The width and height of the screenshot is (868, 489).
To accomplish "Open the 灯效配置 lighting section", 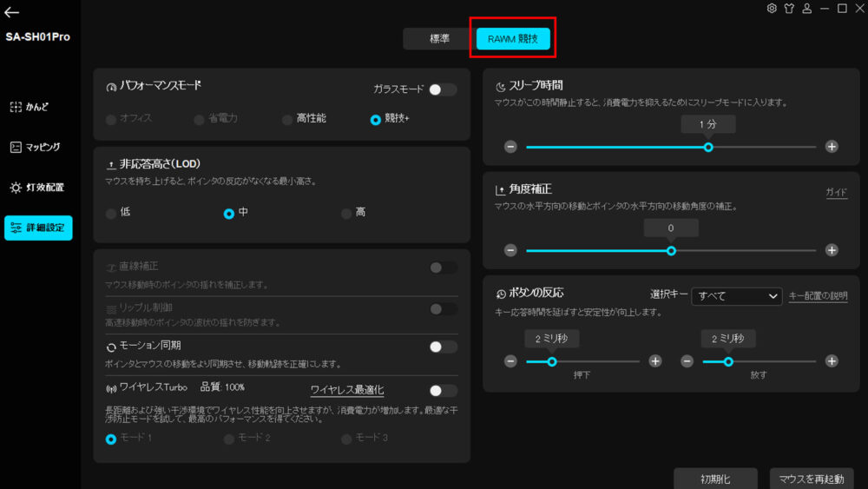I will click(x=36, y=188).
